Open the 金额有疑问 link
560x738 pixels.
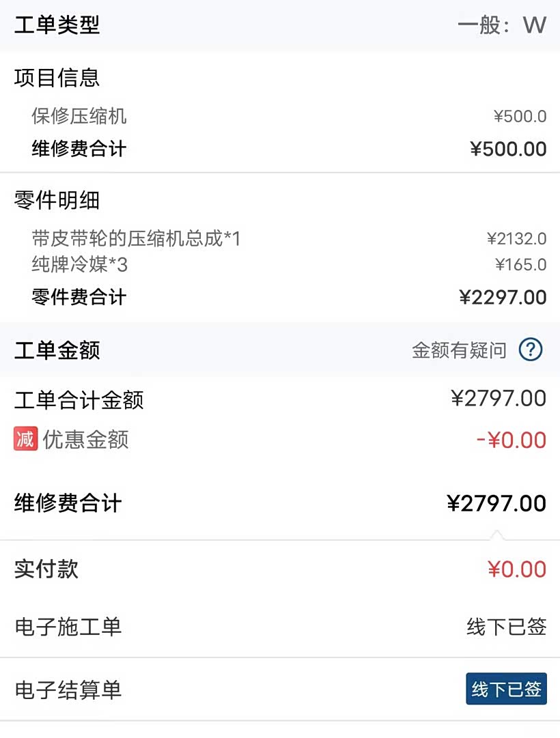point(459,351)
